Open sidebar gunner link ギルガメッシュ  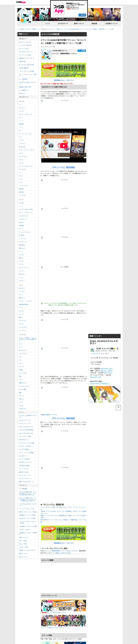[x=23, y=242]
